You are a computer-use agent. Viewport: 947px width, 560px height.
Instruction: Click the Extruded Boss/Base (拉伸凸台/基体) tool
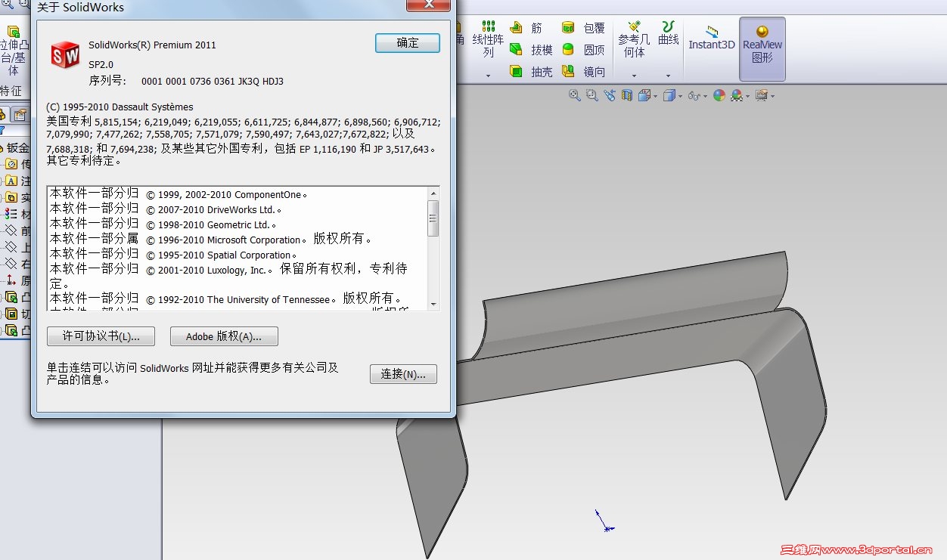tap(14, 50)
